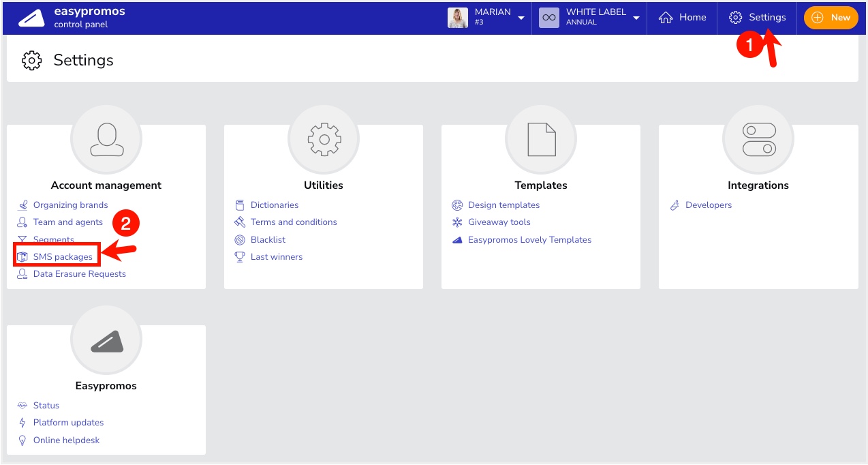Click the Utilities gear card icon

click(x=324, y=139)
